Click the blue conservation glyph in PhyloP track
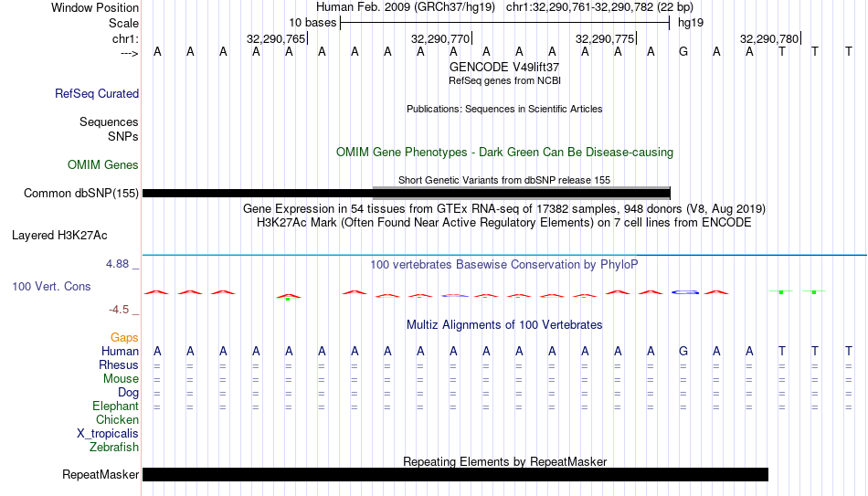 tap(685, 292)
